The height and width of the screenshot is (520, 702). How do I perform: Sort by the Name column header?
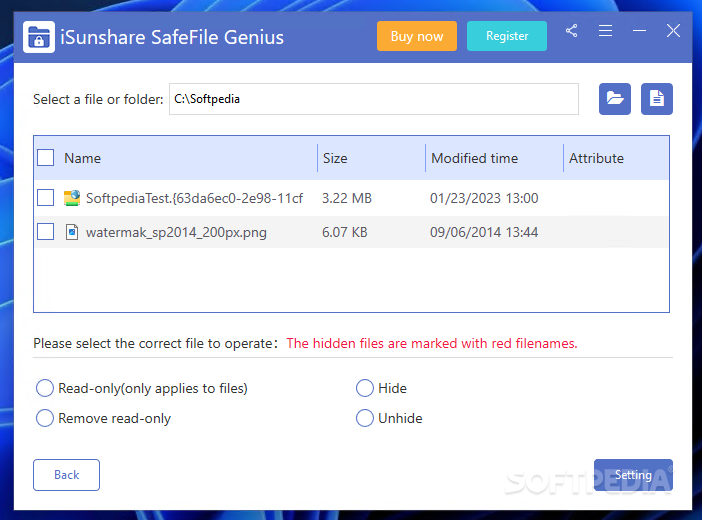82,158
